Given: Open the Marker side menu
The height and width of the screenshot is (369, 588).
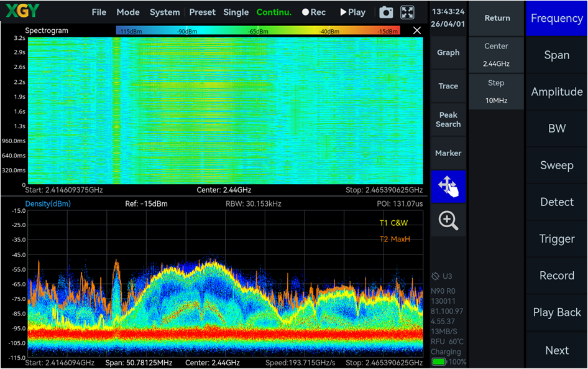Looking at the screenshot, I should coord(448,153).
